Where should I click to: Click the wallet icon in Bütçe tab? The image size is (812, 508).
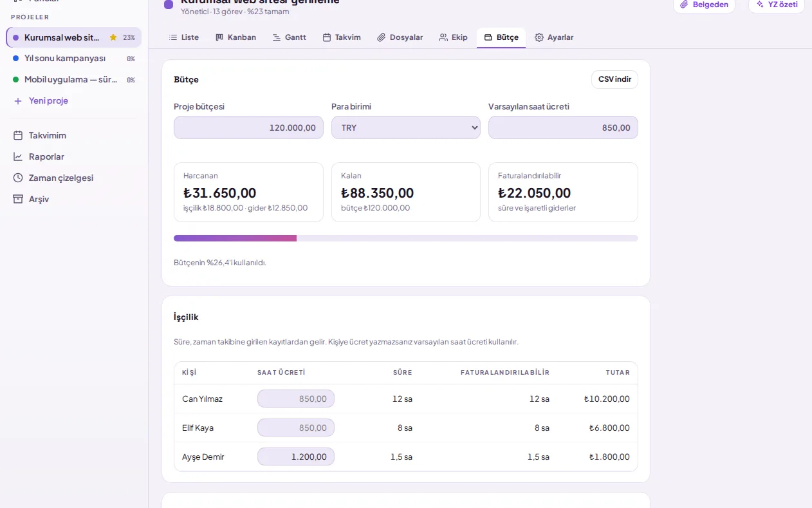point(488,37)
